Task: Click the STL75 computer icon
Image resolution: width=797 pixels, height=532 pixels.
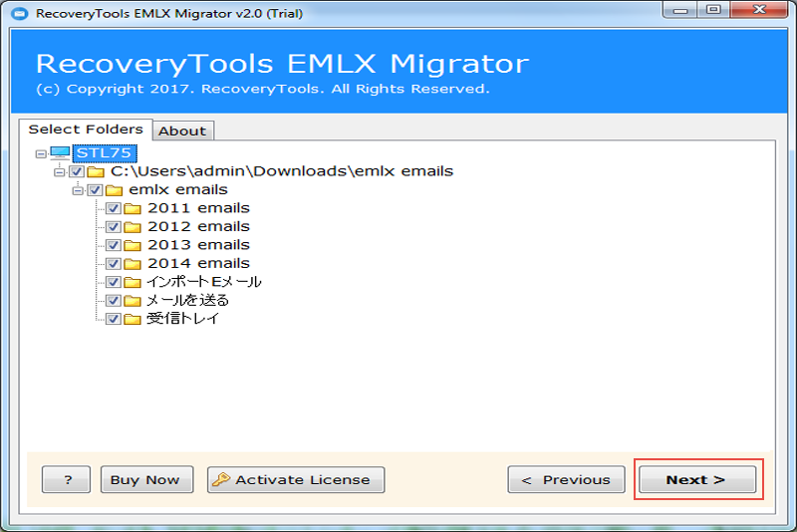Action: (60, 152)
